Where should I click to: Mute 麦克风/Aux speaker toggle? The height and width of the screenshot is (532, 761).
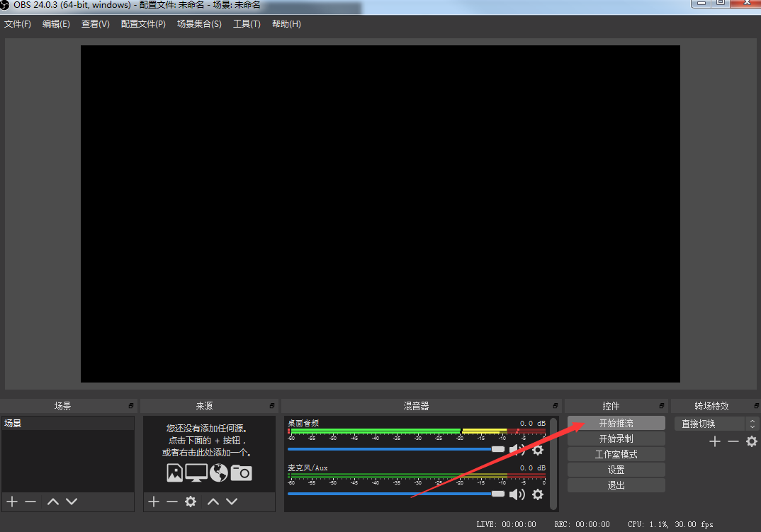click(517, 494)
